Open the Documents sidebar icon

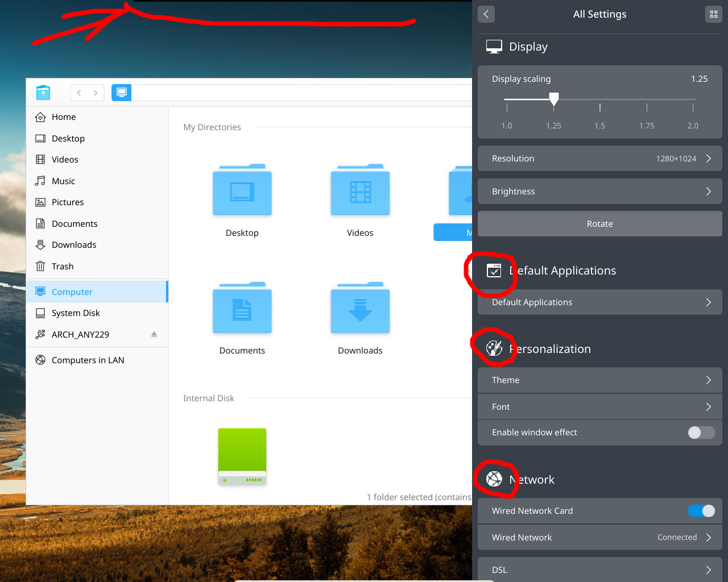tap(40, 223)
